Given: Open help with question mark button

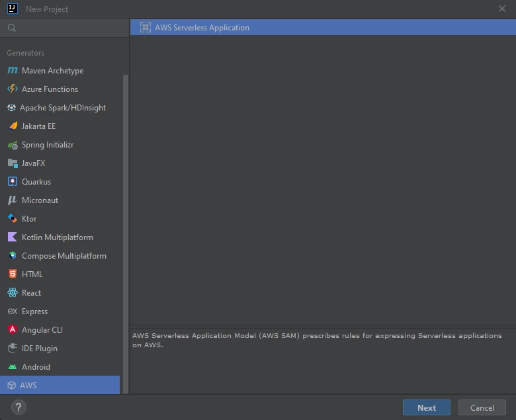Looking at the screenshot, I should pyautogui.click(x=19, y=407).
